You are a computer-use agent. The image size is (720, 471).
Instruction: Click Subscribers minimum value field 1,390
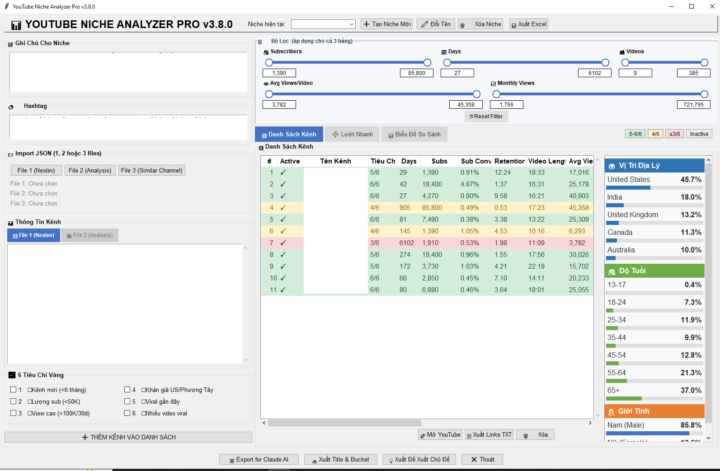(x=279, y=73)
